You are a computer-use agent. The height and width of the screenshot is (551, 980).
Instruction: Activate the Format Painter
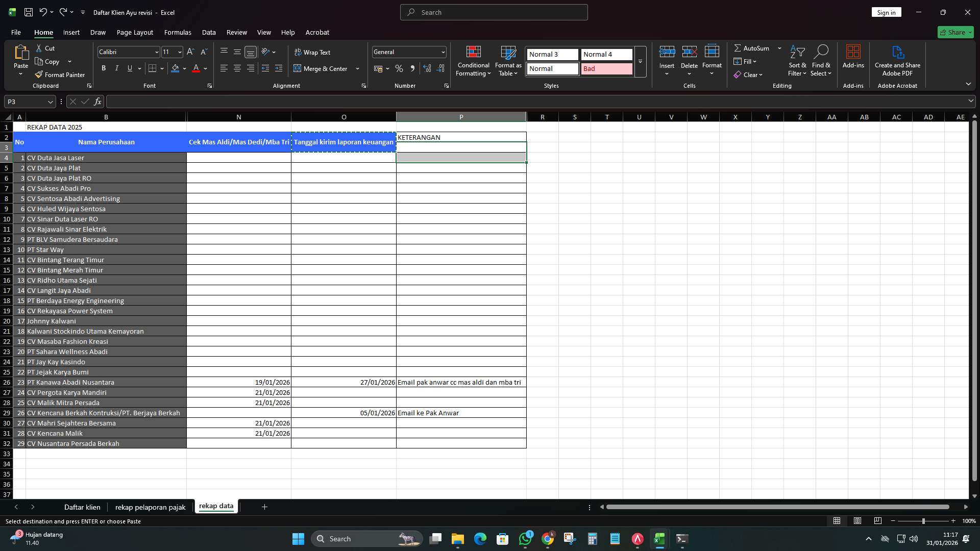tap(60, 74)
